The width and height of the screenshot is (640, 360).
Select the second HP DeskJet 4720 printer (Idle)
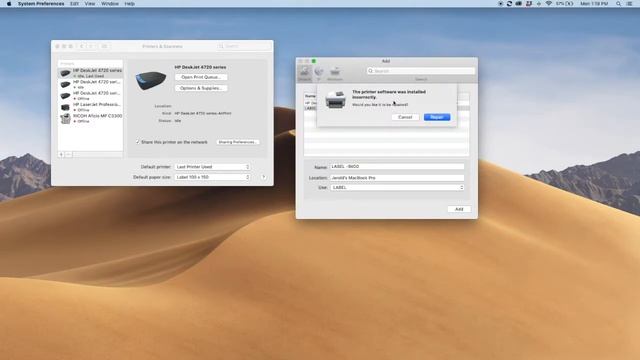pos(90,84)
